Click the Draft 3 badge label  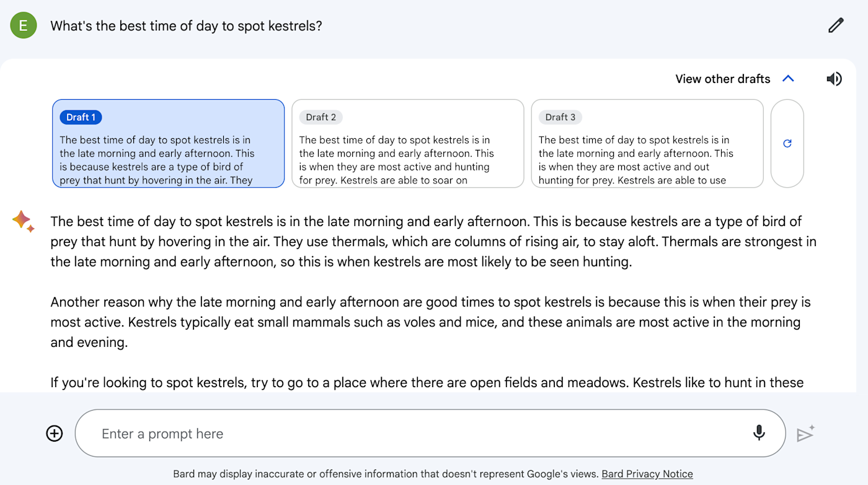point(560,117)
